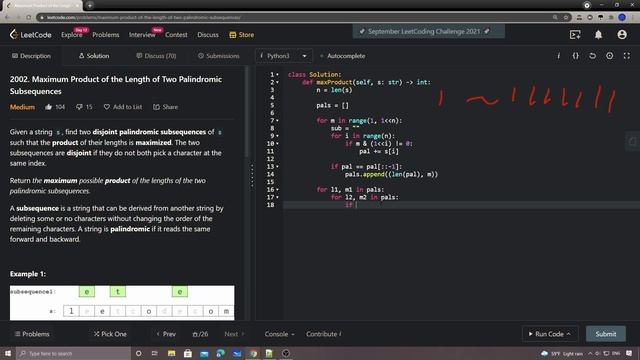Click the description panel scrollbar
This screenshot has height=360, width=640.
click(x=246, y=112)
